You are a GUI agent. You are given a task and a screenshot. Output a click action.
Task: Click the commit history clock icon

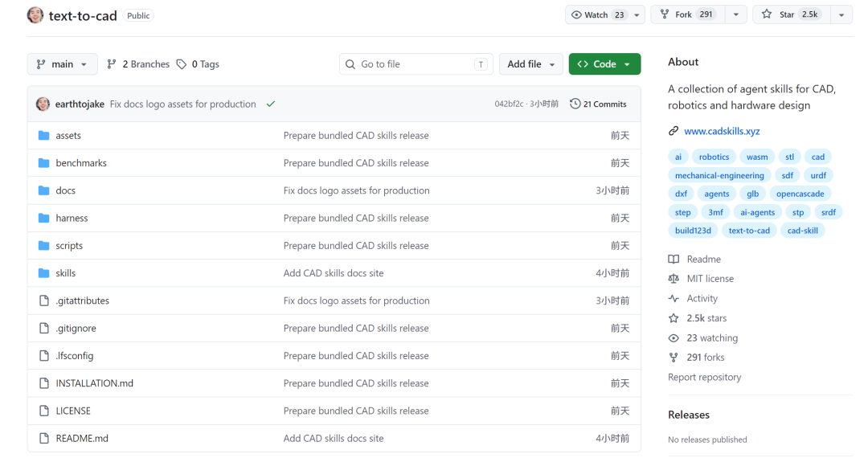tap(575, 104)
